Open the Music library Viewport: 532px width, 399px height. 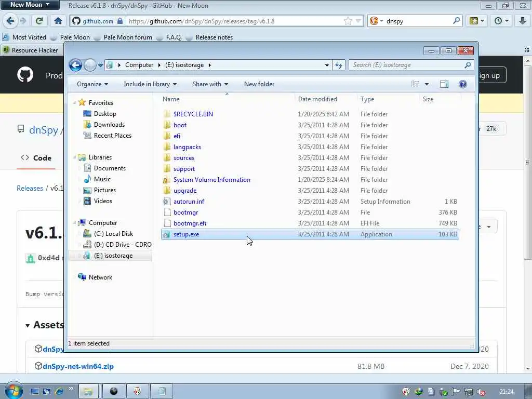(x=102, y=179)
